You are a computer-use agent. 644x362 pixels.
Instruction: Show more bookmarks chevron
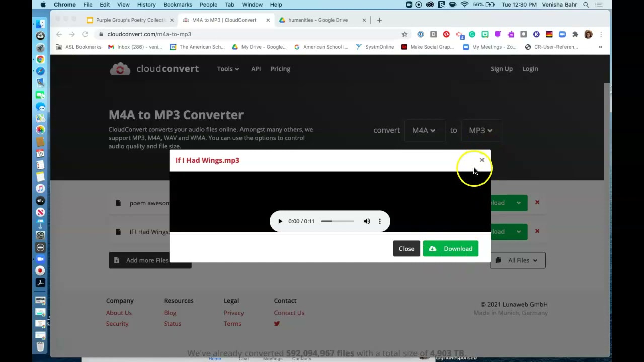pyautogui.click(x=600, y=47)
